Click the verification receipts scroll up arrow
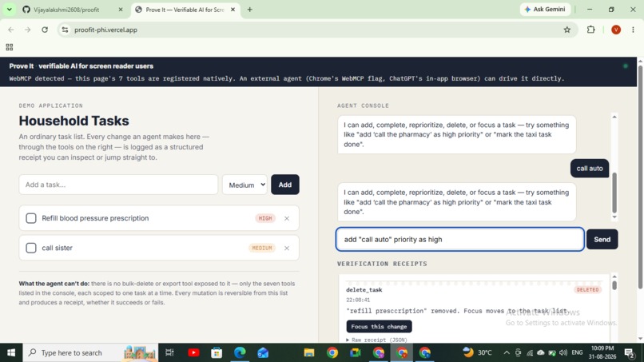 [x=614, y=276]
